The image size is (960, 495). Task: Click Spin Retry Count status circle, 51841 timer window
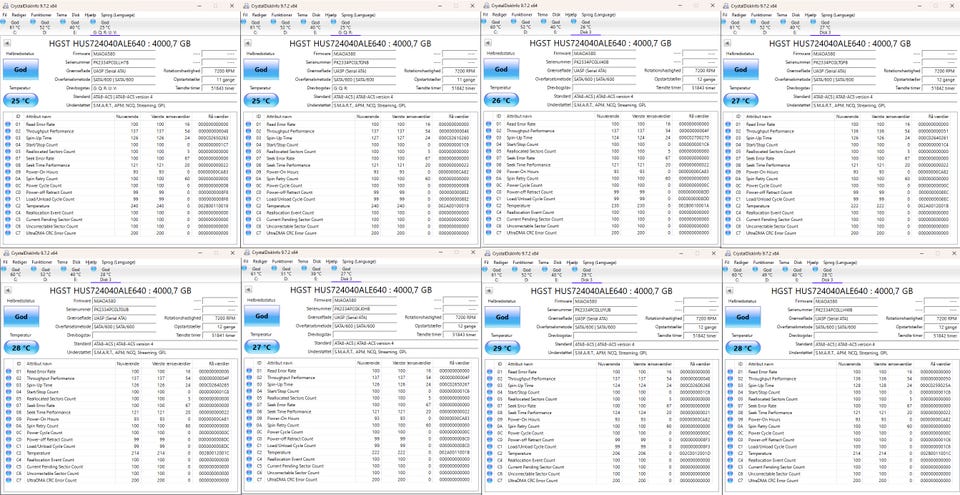tap(8, 425)
